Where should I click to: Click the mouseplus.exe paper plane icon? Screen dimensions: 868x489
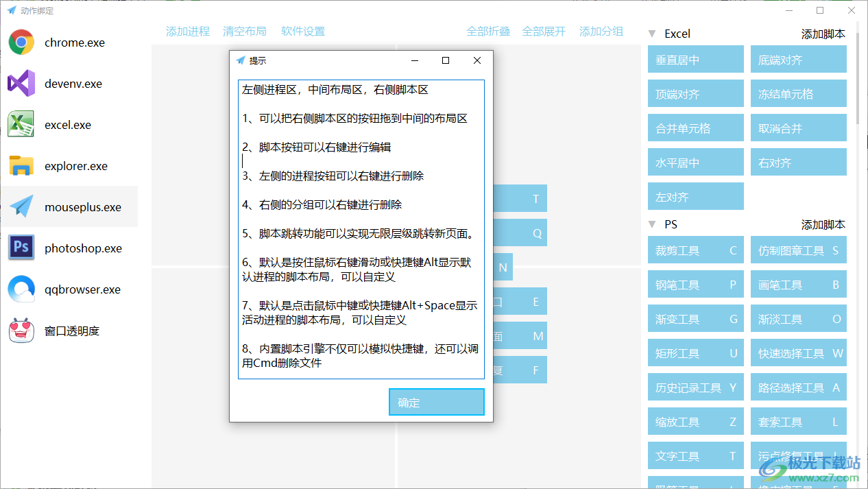point(21,207)
